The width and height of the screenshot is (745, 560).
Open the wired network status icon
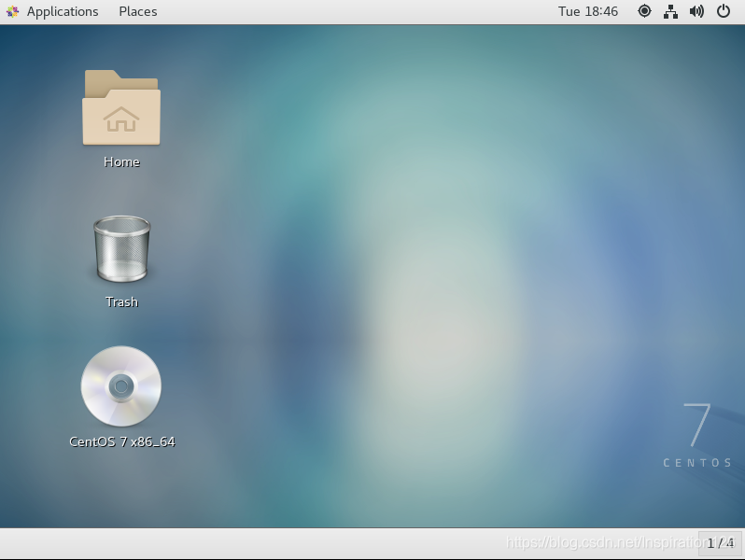670,11
